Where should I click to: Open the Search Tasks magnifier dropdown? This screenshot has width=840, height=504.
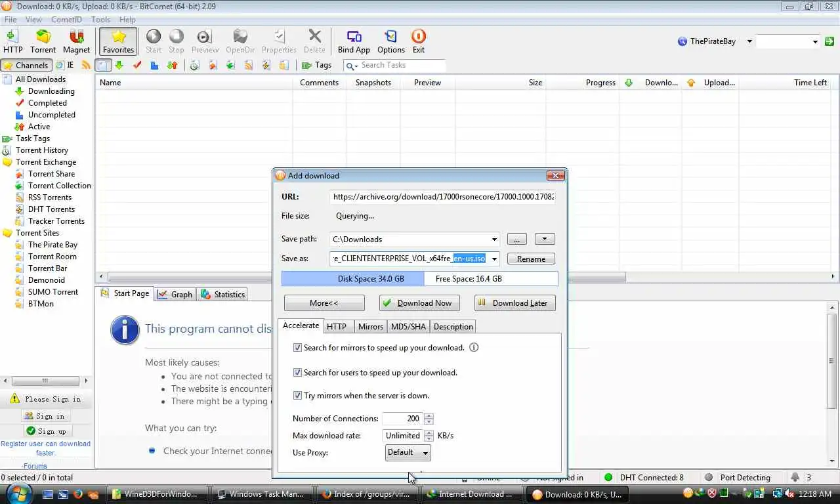[x=352, y=65]
